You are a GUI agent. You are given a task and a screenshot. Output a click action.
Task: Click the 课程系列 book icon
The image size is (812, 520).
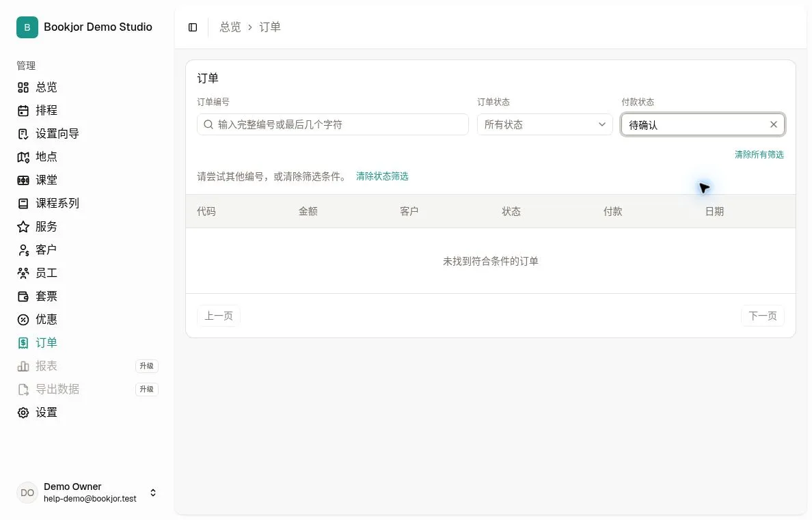(x=23, y=204)
